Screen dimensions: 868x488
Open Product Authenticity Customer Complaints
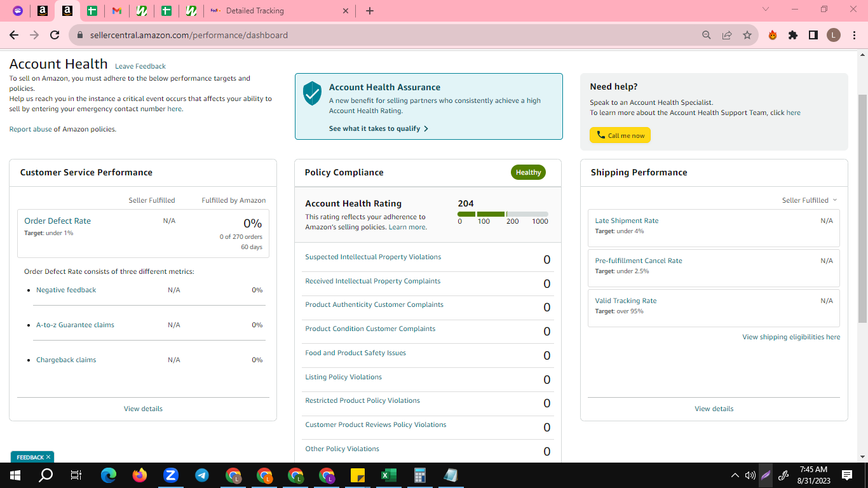(374, 304)
